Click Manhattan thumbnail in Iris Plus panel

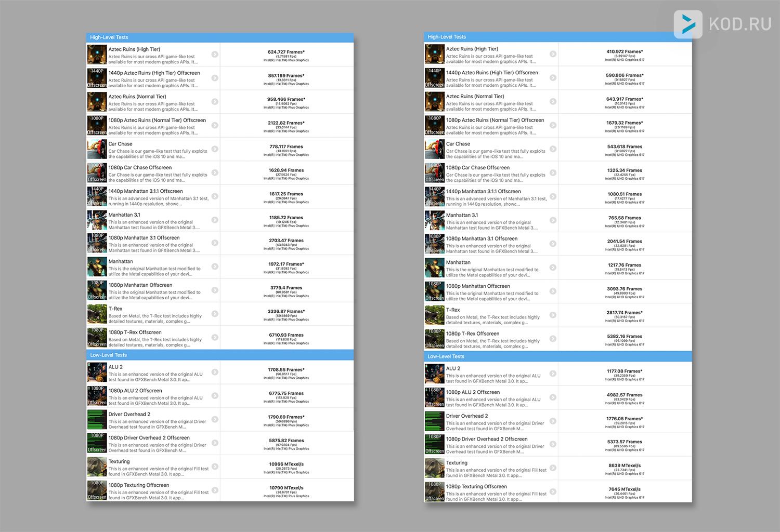[x=97, y=267]
